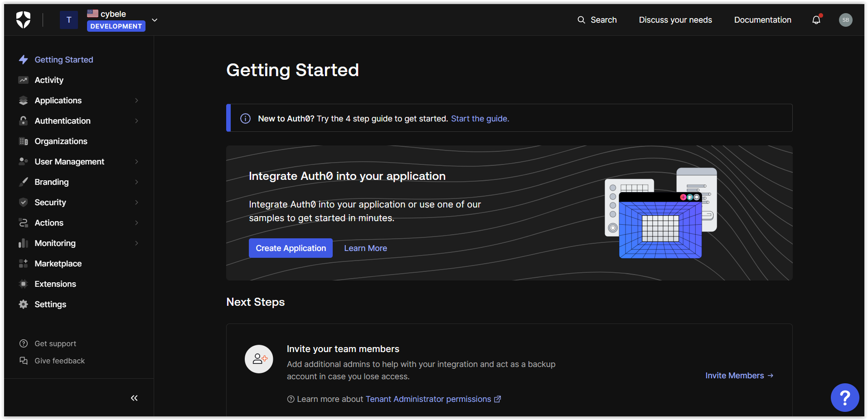The image size is (868, 420).
Task: Click the Give feedback link
Action: tap(60, 361)
